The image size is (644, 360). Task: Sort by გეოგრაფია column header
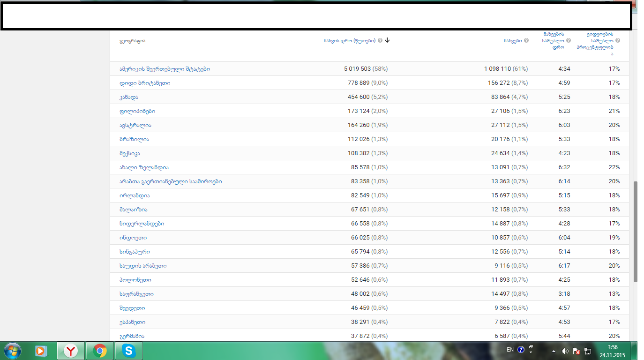pyautogui.click(x=132, y=40)
